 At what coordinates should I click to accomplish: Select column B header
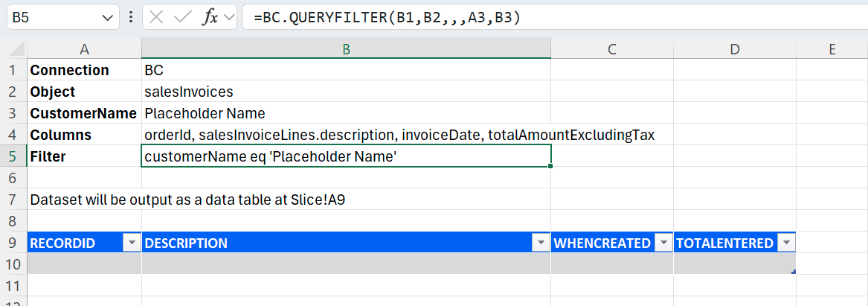pyautogui.click(x=346, y=50)
